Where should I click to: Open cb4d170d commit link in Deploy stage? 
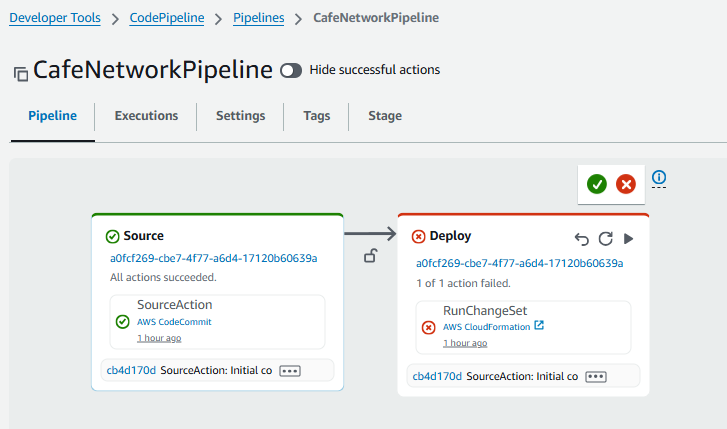[437, 376]
